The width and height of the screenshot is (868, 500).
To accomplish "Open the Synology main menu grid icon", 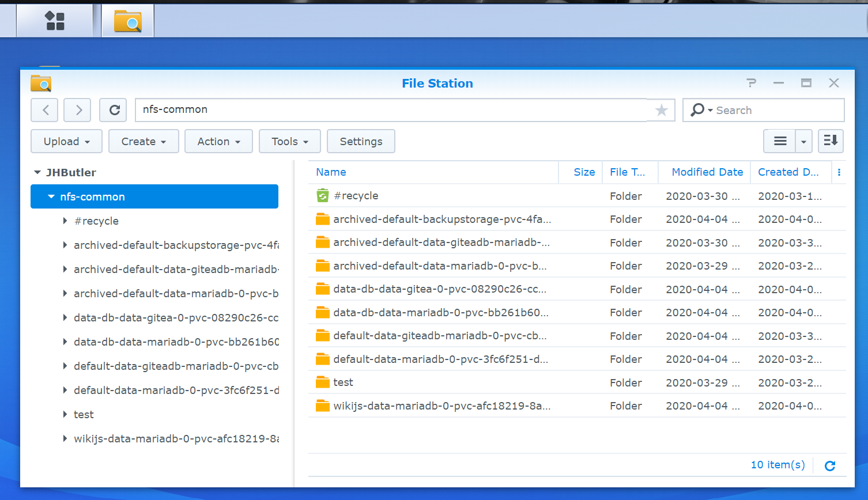I will (55, 20).
